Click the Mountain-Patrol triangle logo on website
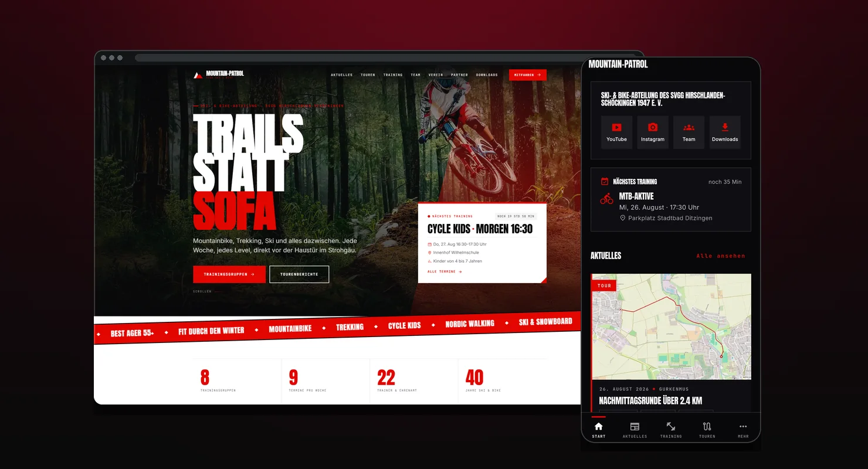 [x=198, y=74]
